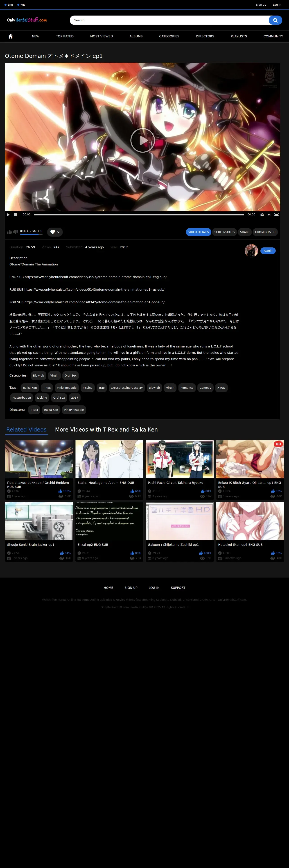This screenshot has width=289, height=868.
Task: Select the VIDEO DETAILS tab
Action: [x=199, y=232]
